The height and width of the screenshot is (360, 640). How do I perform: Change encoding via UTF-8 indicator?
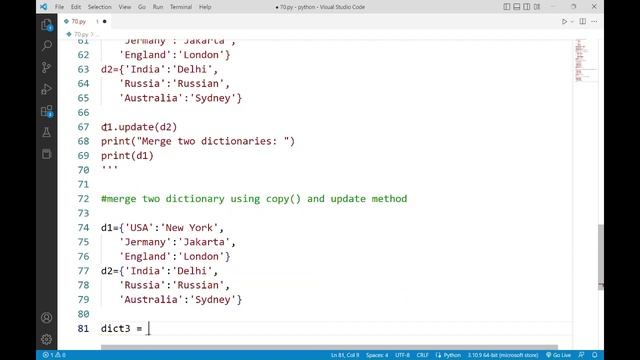pyautogui.click(x=402, y=355)
